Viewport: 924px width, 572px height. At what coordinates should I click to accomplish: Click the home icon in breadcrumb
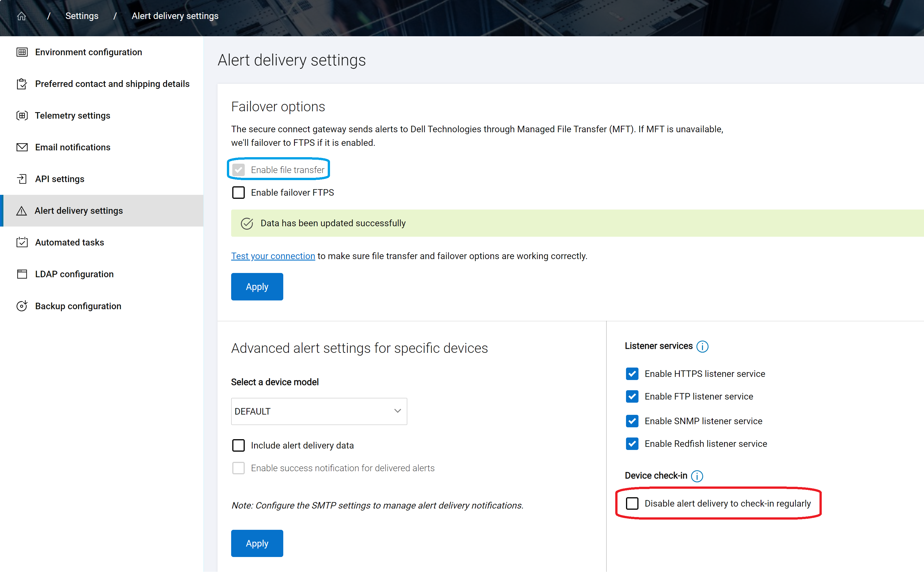[22, 16]
